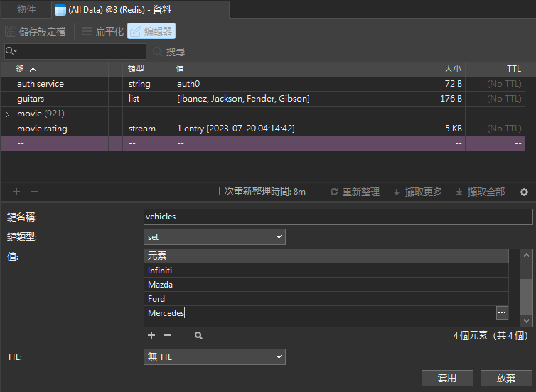Remove selected key with the minus icon below key list

pyautogui.click(x=34, y=192)
